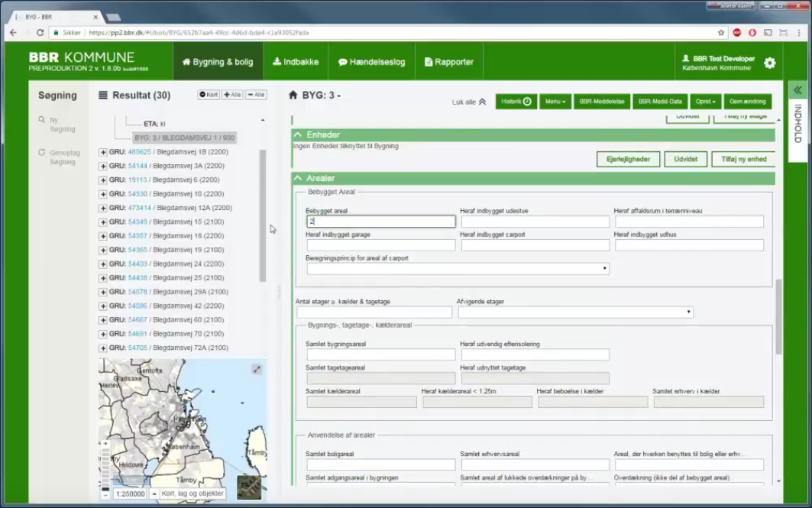
Task: Expand GRU 54330 Blegdamsvej 10
Action: pos(102,194)
